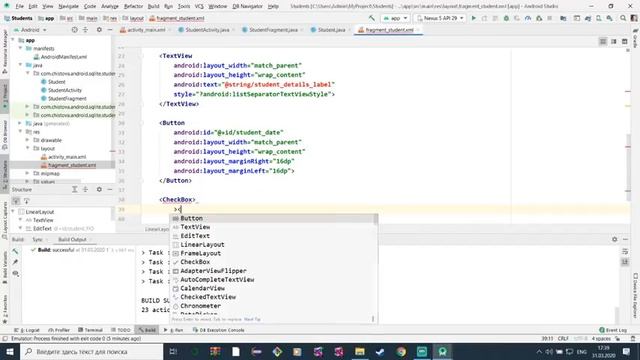Open the Event Log
This screenshot has height=360, width=640.
point(613,330)
